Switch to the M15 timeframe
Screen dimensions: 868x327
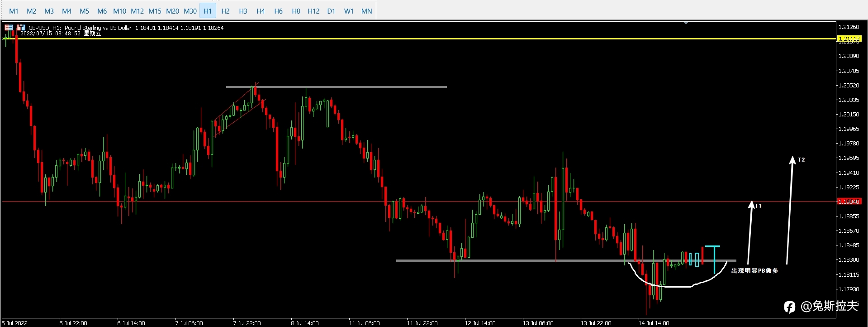pyautogui.click(x=155, y=11)
